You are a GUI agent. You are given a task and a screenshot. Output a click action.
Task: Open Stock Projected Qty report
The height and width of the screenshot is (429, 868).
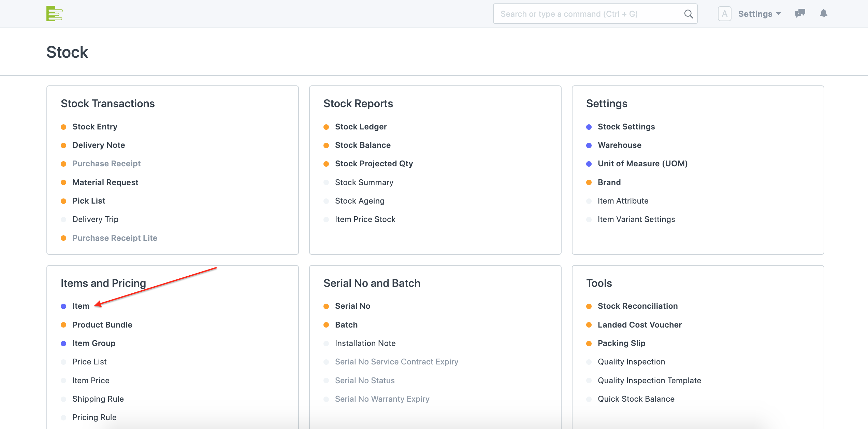point(374,164)
